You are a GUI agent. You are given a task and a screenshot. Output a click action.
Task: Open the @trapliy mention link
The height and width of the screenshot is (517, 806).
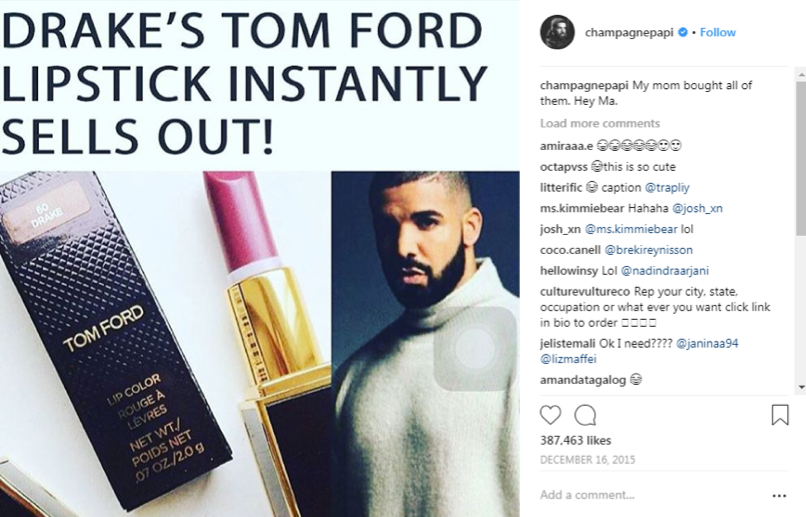coord(667,188)
